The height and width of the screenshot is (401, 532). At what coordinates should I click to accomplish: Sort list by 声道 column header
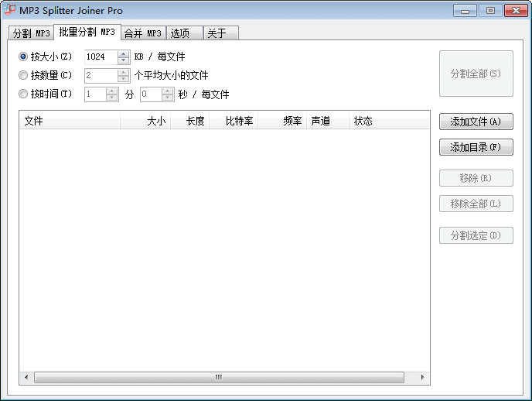click(328, 121)
